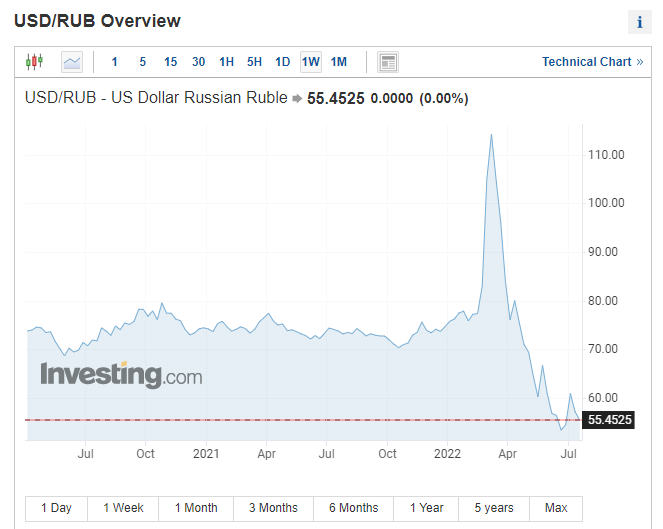
Task: Click the Investing.com watermark logo
Action: 121,375
